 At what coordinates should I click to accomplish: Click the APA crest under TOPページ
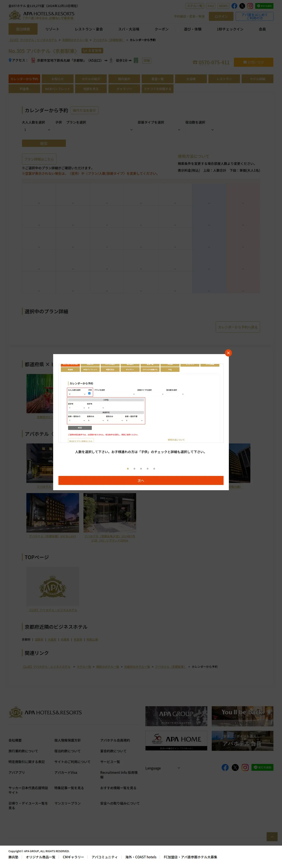[52, 586]
